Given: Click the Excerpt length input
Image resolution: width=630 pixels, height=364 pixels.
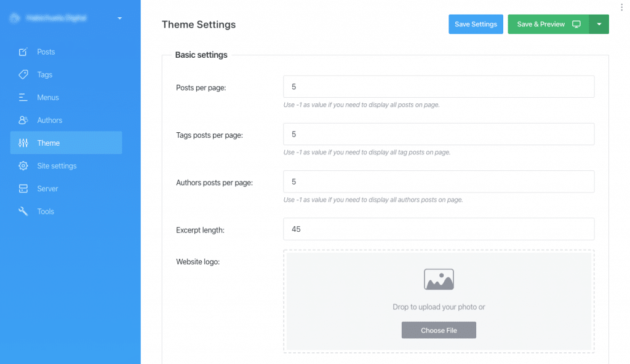Looking at the screenshot, I should coord(438,229).
